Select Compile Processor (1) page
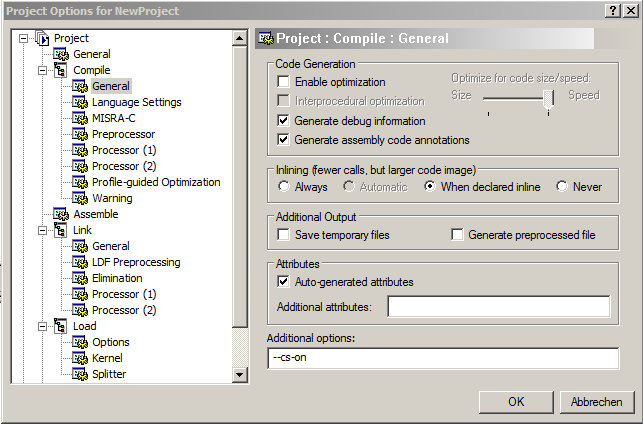The width and height of the screenshot is (643, 424). click(x=124, y=150)
